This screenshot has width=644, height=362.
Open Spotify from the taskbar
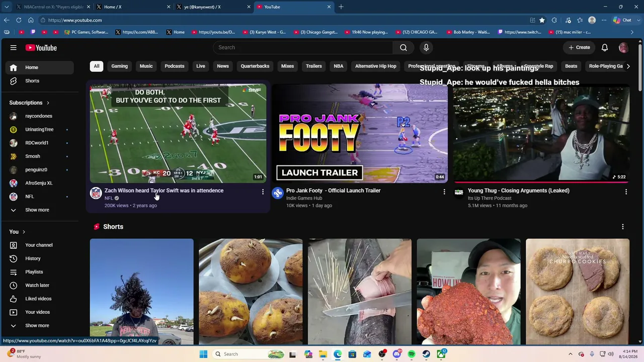point(412,354)
